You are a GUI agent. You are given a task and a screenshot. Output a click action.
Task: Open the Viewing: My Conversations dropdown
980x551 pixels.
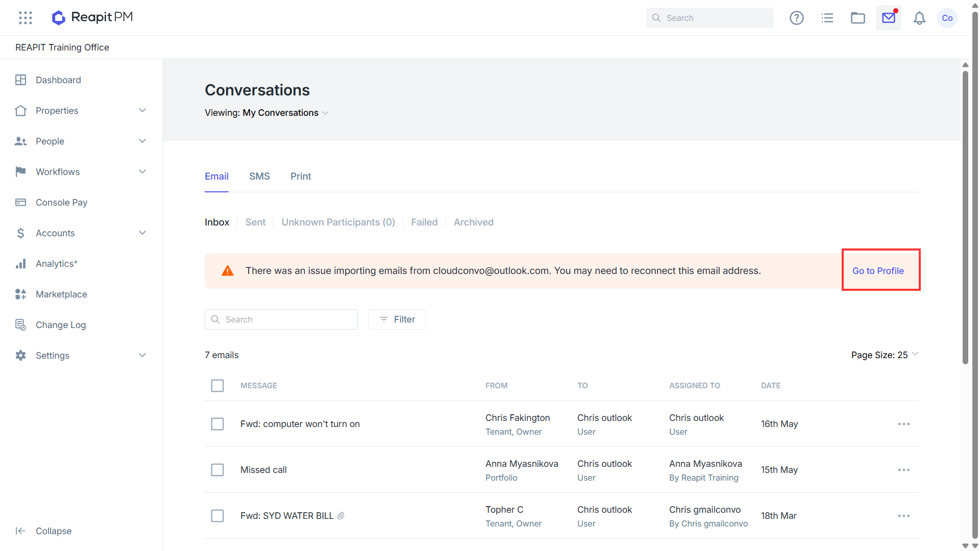266,113
